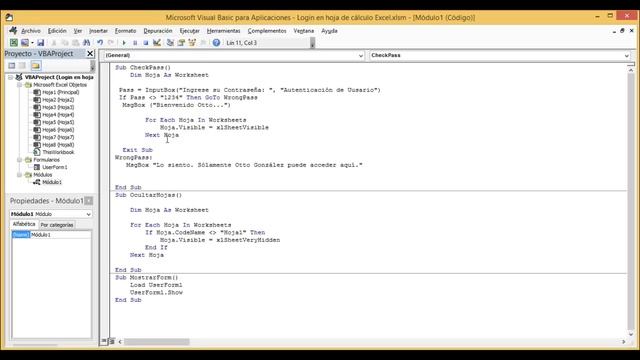Click the Paste toolbar icon
This screenshot has width=640, height=360.
point(76,42)
